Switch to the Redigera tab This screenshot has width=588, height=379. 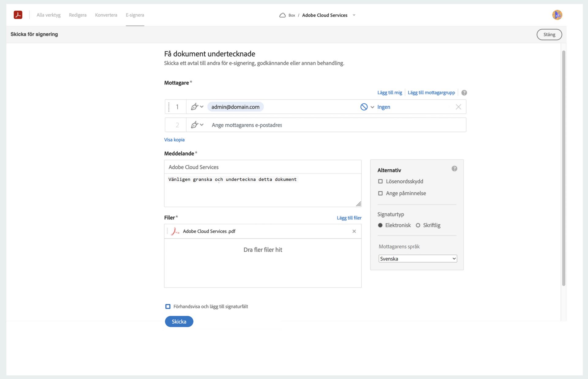click(78, 15)
